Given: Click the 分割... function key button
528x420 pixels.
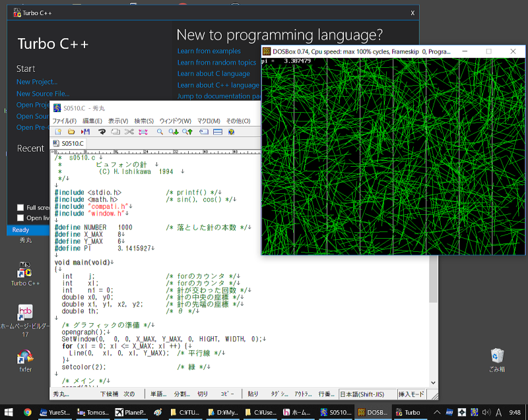Looking at the screenshot, I should (182, 394).
